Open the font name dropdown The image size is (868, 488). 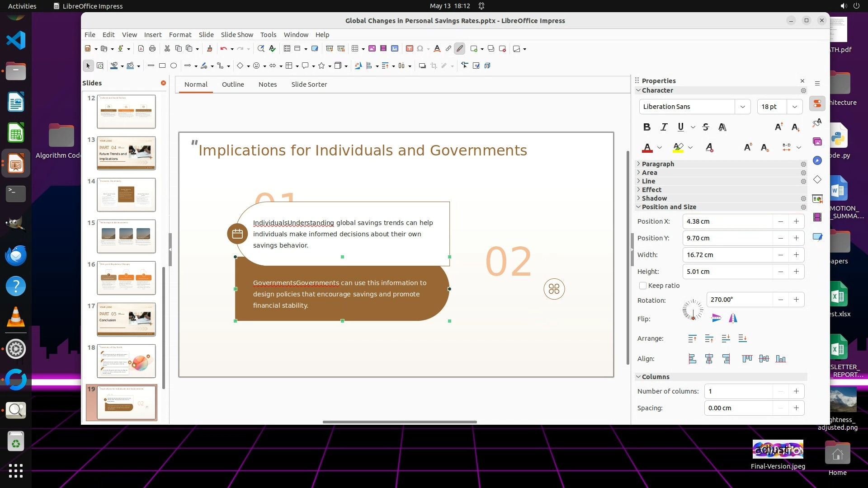click(x=742, y=107)
